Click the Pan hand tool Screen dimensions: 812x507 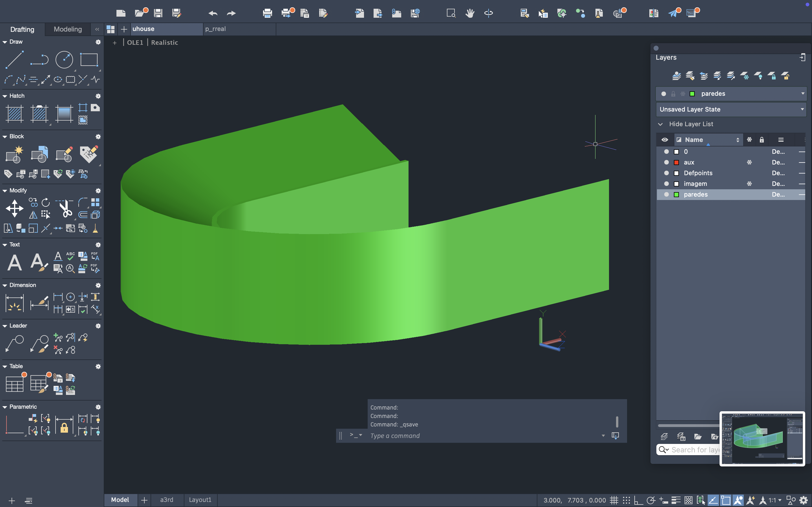(x=470, y=13)
